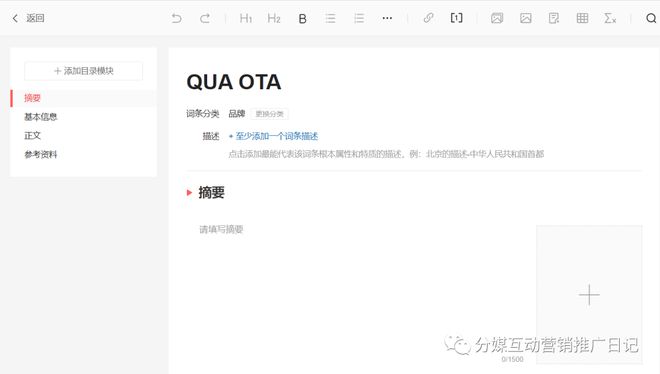Screen dimensions: 660x374
Task: Toggle bold formatting
Action: [x=302, y=19]
